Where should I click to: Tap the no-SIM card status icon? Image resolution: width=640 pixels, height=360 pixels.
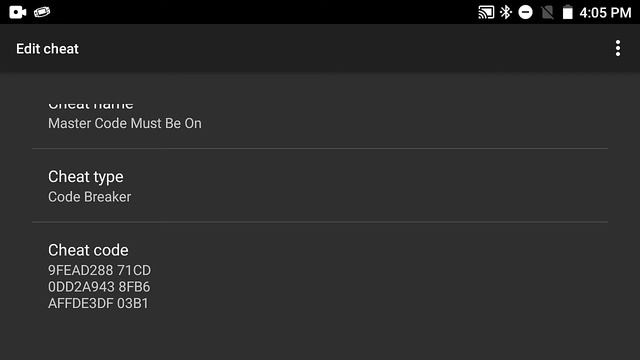pos(547,12)
